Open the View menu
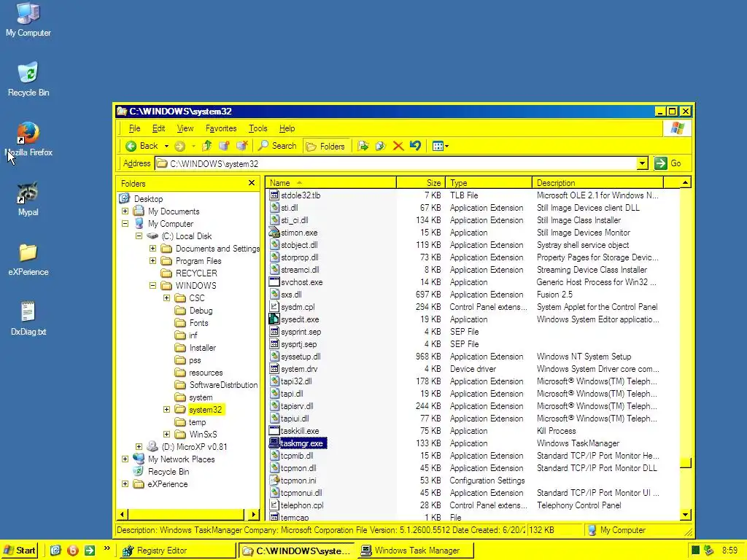The image size is (747, 560). coord(185,128)
